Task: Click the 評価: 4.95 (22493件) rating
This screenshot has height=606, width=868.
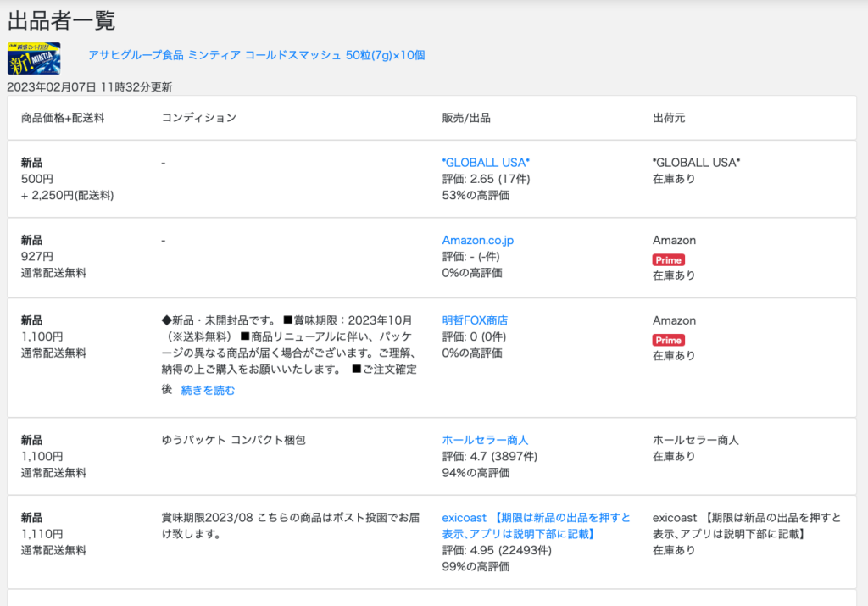Action: 497,551
